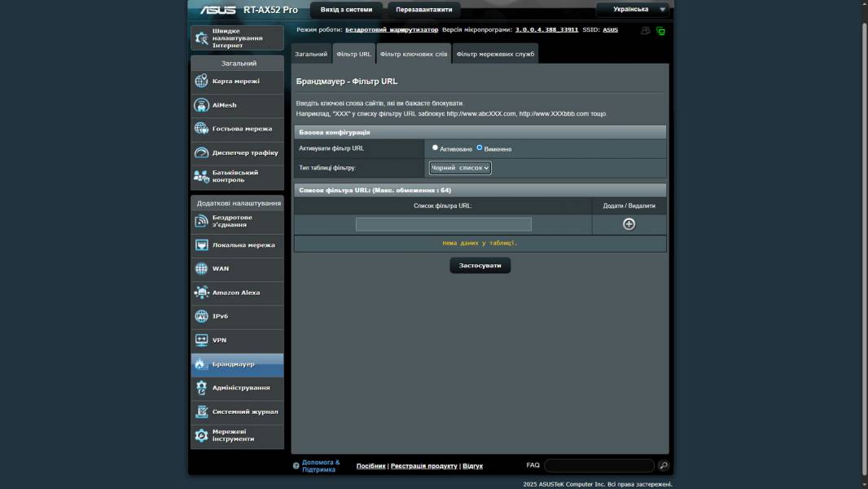The image size is (868, 489).
Task: Click the Карта мережі network map icon
Action: [201, 81]
